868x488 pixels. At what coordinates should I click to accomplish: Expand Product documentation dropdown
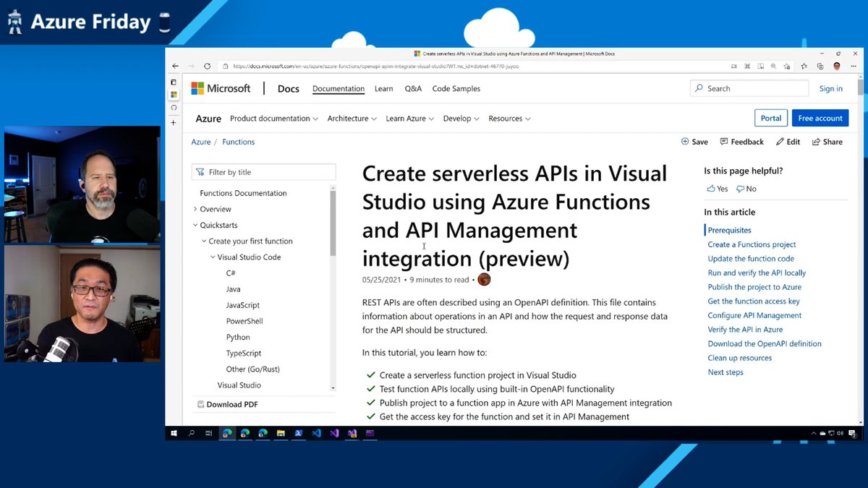pyautogui.click(x=274, y=119)
